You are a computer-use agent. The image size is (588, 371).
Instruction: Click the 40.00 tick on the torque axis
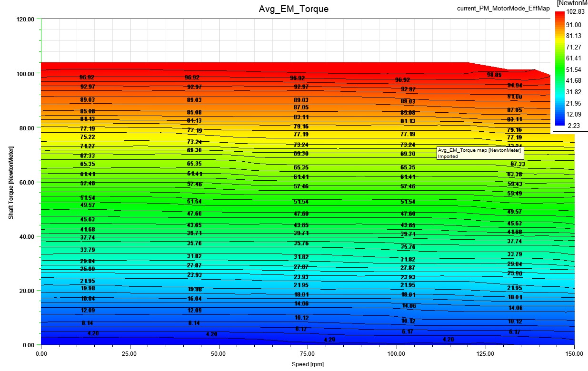point(27,236)
